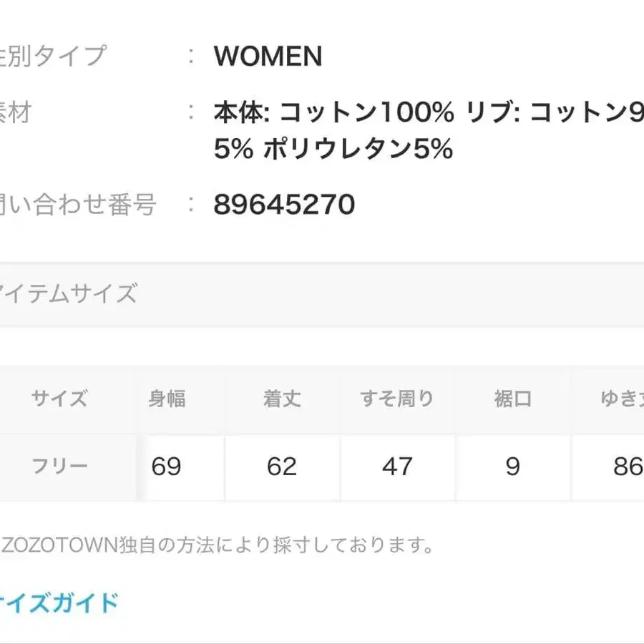Screen dimensions: 644x644
Task: Click the 着丈 column header
Action: point(282,399)
